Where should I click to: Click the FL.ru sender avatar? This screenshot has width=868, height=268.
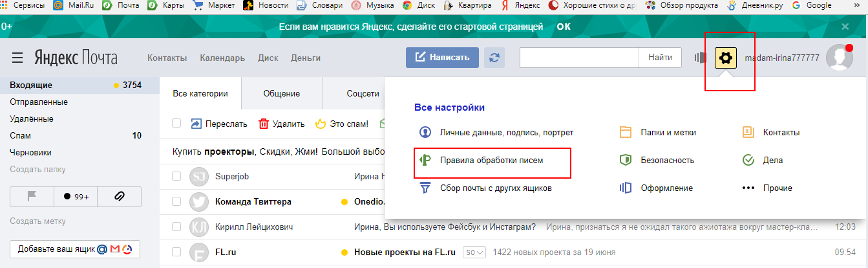pos(199,252)
